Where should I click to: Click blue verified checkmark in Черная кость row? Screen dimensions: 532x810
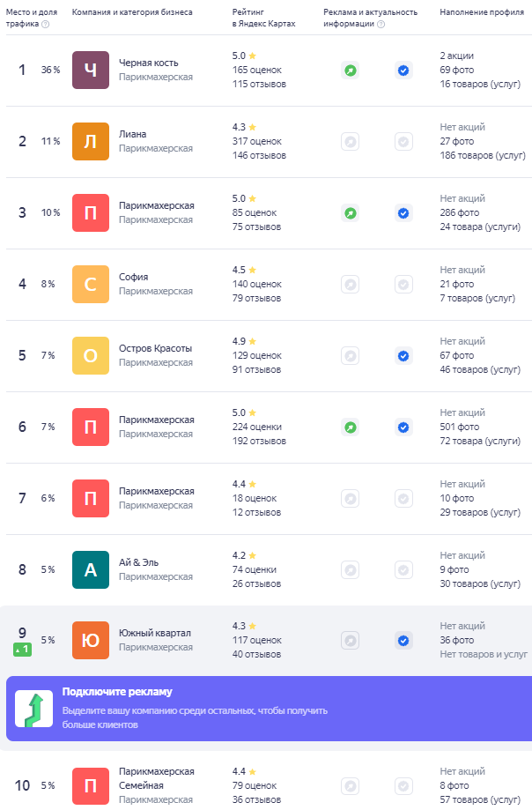(x=403, y=71)
